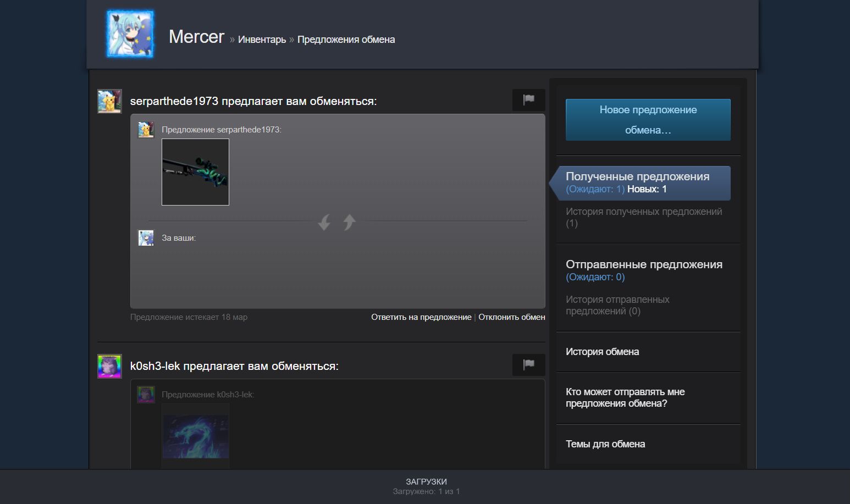This screenshot has height=504, width=850.
Task: View the AWP rifle item thumbnail
Action: point(195,172)
